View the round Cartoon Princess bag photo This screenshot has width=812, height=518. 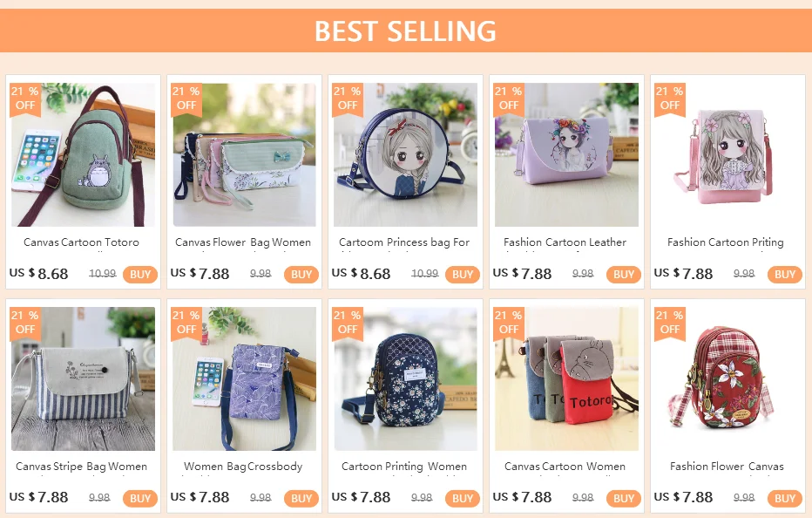405,154
